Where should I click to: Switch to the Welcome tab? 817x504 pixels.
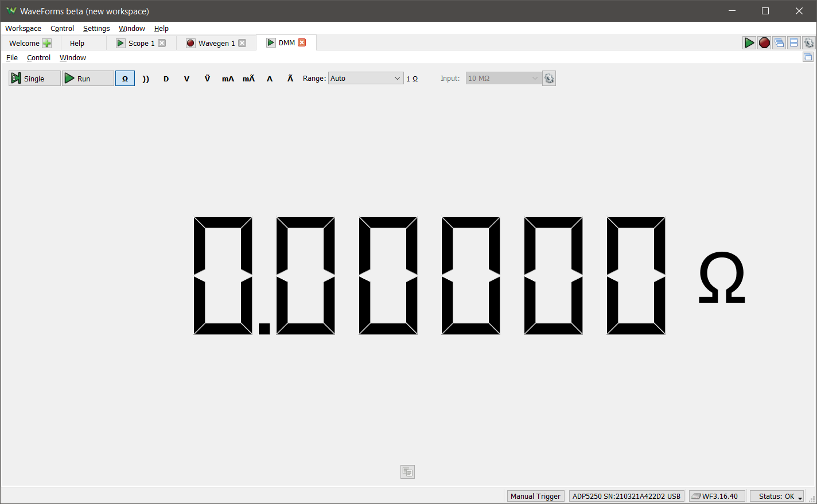tap(24, 43)
